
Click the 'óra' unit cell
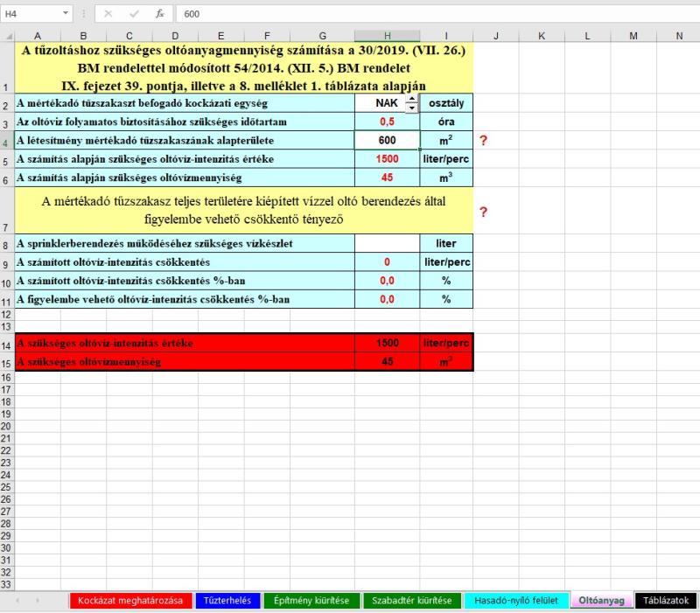point(446,122)
